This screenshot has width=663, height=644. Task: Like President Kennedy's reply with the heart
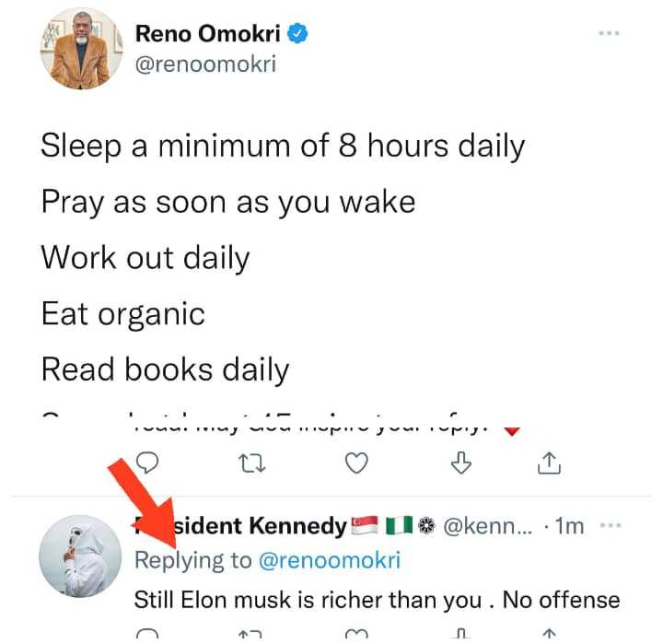pyautogui.click(x=357, y=636)
